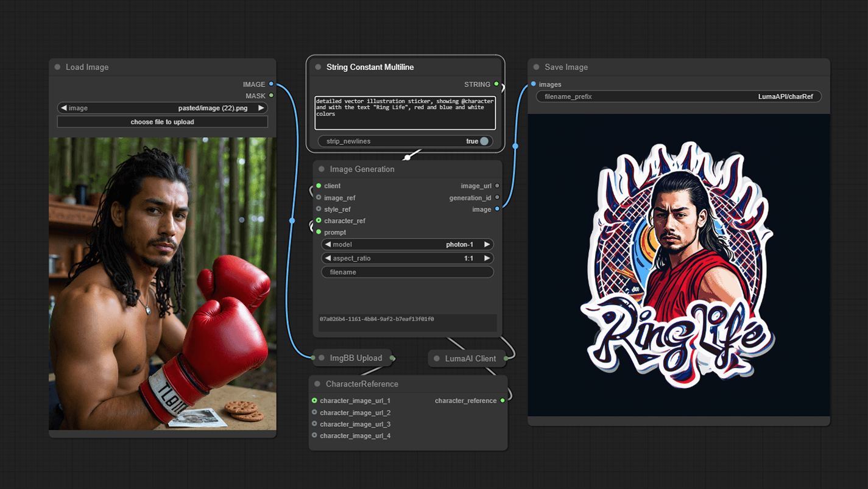Click the CharacterReference node collapse dot
Screen dimensions: 868x489
click(317, 384)
